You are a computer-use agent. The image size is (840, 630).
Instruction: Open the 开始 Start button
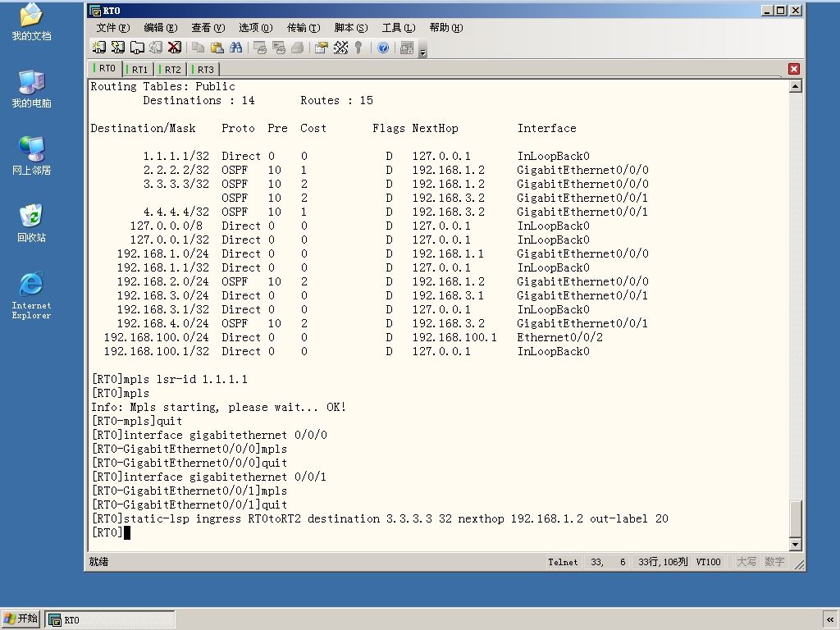(21, 619)
